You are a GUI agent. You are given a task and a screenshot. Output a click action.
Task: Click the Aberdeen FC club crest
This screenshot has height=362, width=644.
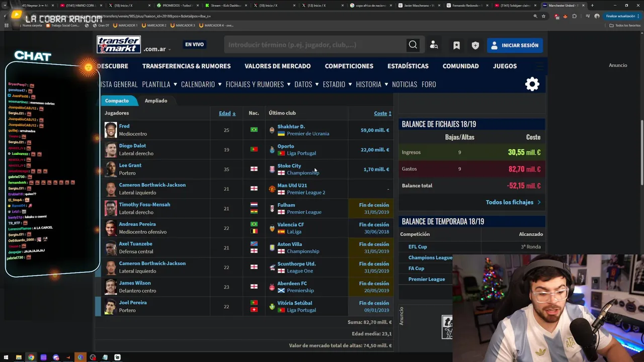click(x=272, y=287)
